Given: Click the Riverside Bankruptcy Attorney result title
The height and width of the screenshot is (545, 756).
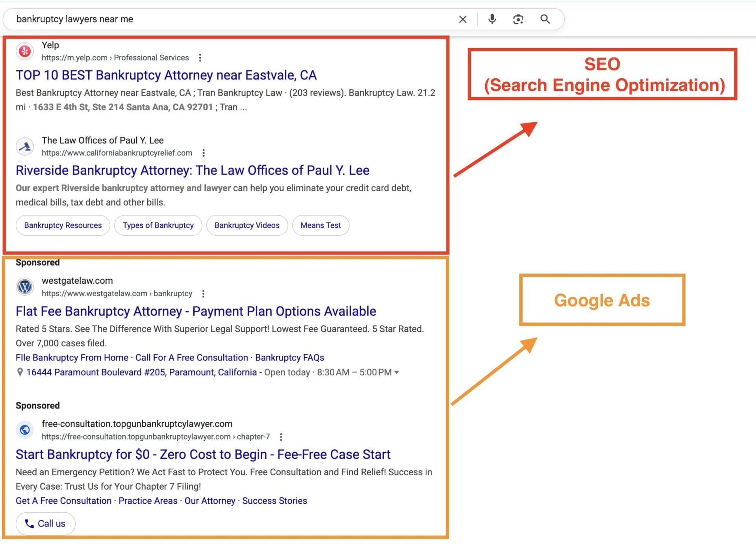Looking at the screenshot, I should (x=192, y=170).
